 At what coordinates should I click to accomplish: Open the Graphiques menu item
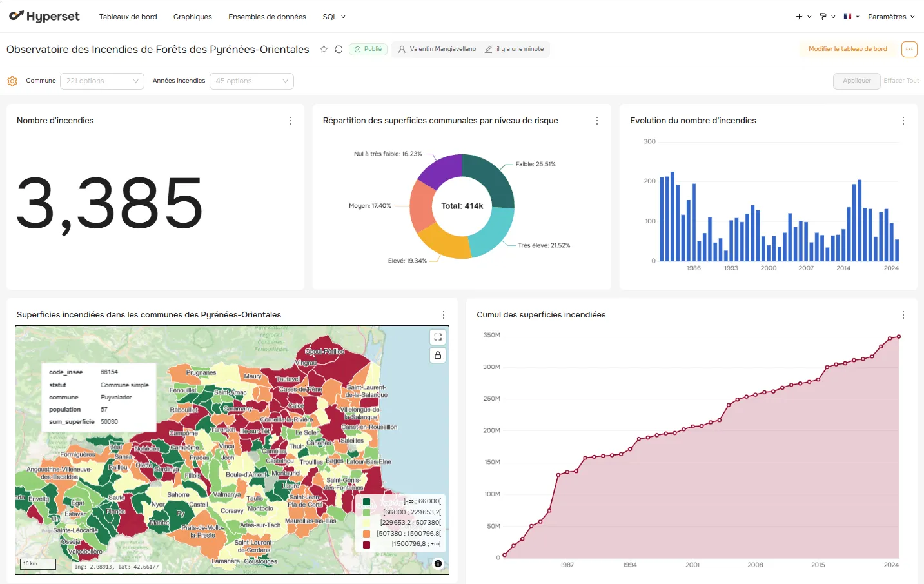[x=193, y=17]
